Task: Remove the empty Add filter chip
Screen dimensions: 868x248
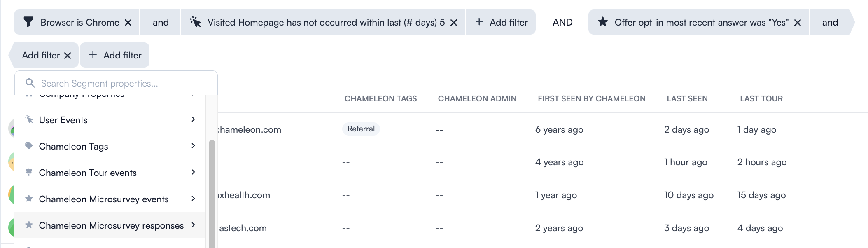Action: (x=68, y=56)
